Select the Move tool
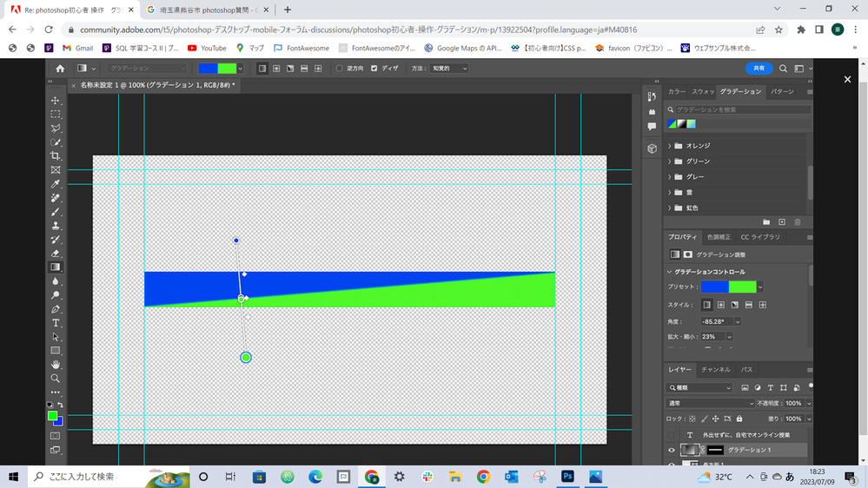 tap(56, 101)
